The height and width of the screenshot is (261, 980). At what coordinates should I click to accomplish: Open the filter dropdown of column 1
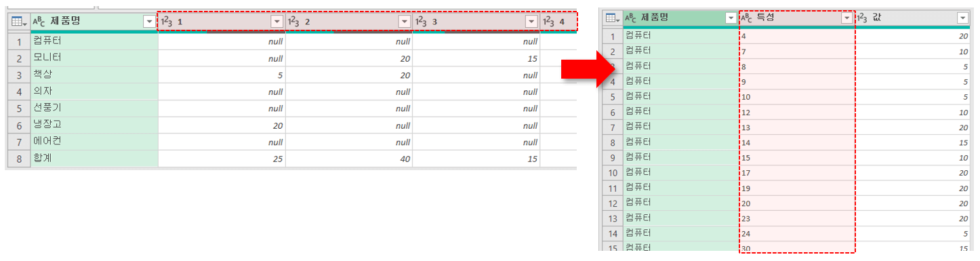[277, 22]
